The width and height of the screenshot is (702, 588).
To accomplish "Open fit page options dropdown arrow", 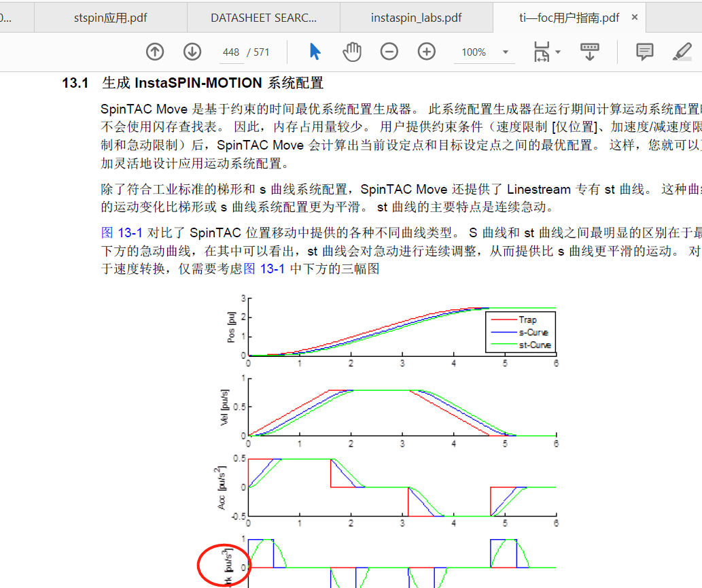I will click(x=558, y=52).
